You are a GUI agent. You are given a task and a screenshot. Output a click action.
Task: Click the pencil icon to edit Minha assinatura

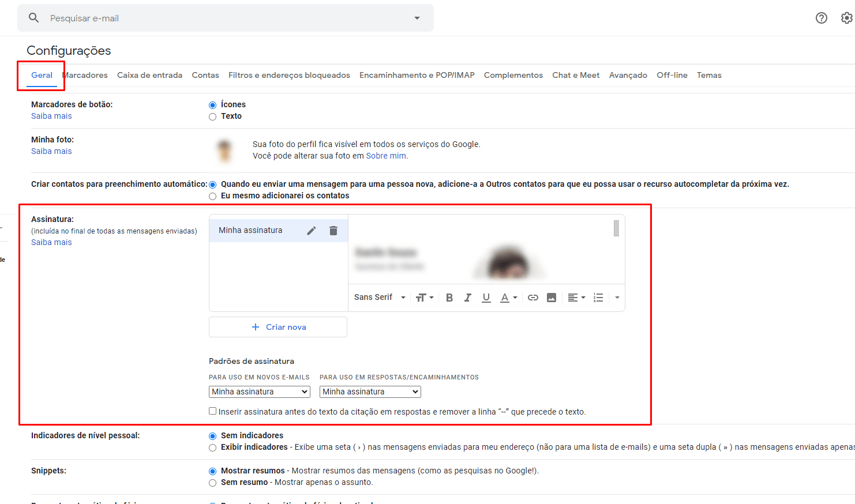click(x=312, y=231)
